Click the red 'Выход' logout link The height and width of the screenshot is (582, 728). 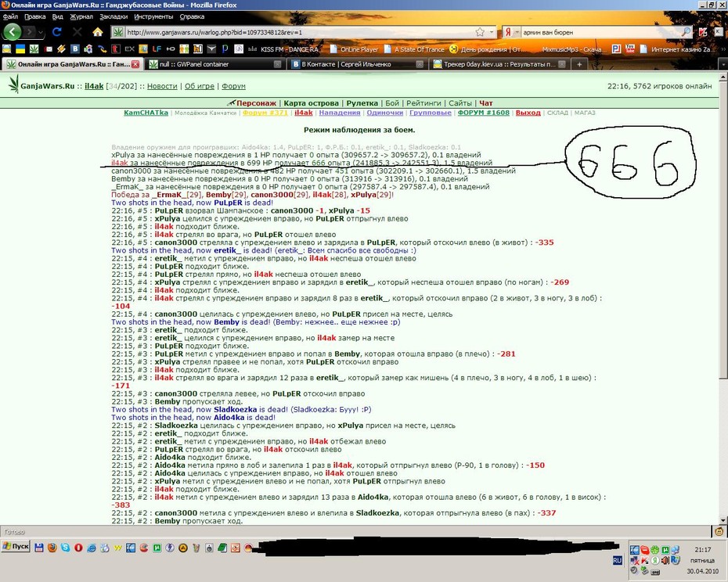pyautogui.click(x=528, y=113)
